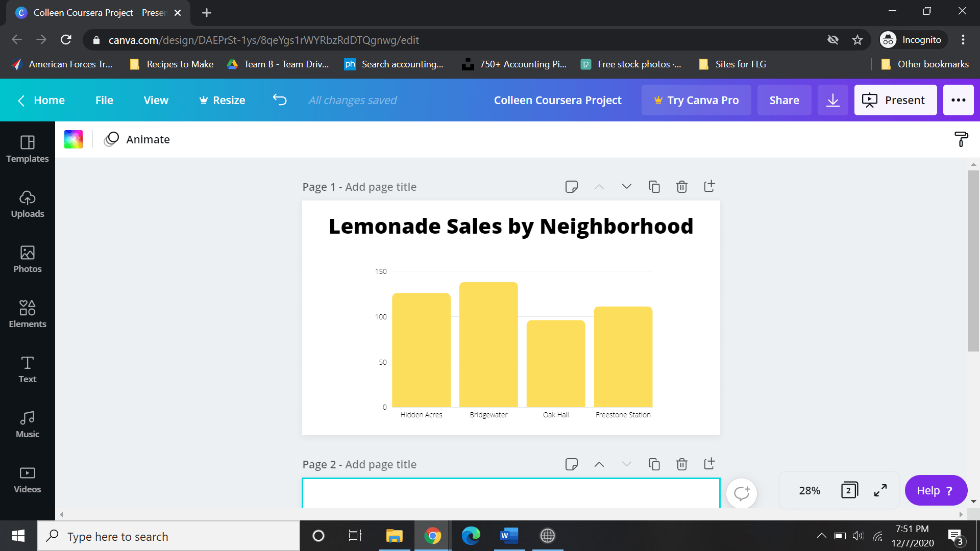Image resolution: width=980 pixels, height=551 pixels.
Task: Open Help in the bottom corner
Action: pos(936,490)
